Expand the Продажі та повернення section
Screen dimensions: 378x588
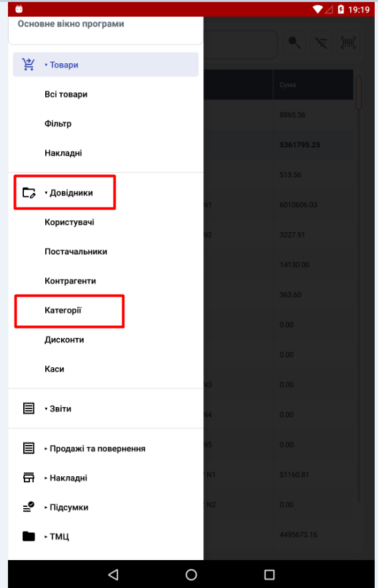[95, 448]
